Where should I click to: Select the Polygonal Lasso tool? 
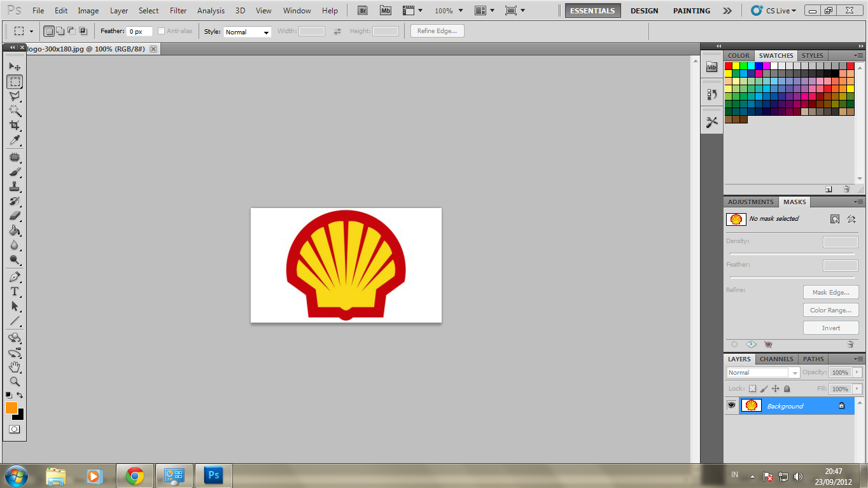coord(15,96)
